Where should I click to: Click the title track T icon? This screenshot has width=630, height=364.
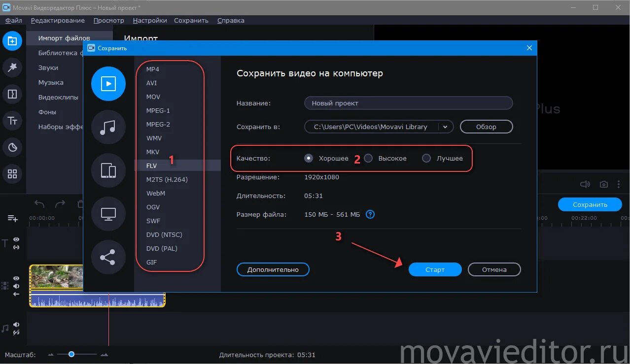pos(5,243)
